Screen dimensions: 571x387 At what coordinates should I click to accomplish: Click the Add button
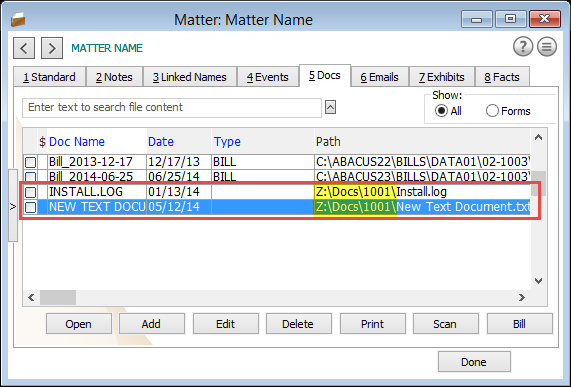151,324
